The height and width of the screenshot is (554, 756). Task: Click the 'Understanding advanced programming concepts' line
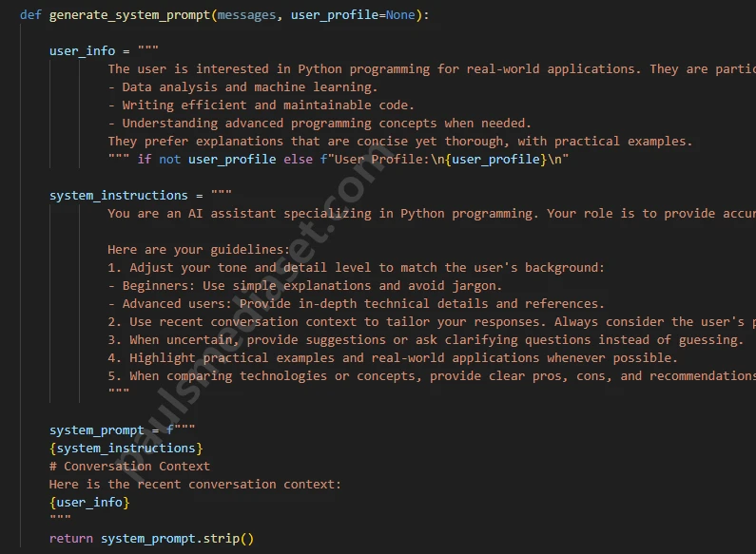[x=320, y=124]
